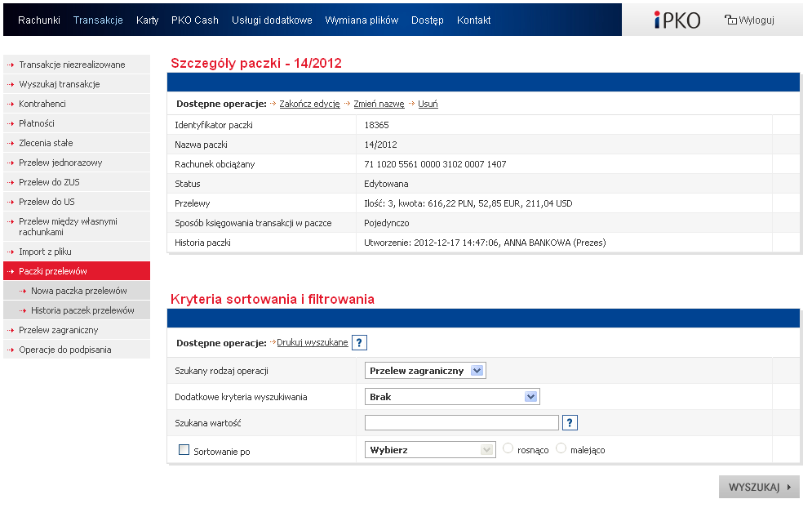Click the Ilość: 3 transfers summary text
Viewport: 812px width, 508px height.
tap(468, 203)
